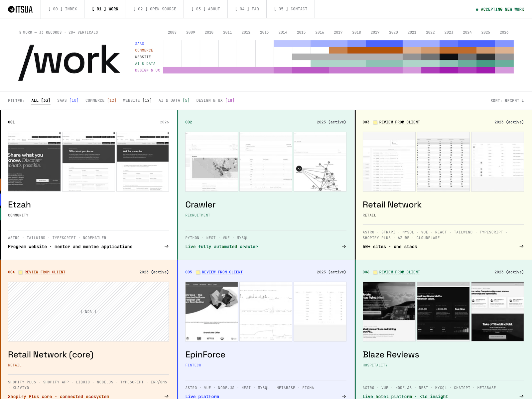Open the FAQ nav item
532x399 pixels.
tap(247, 9)
